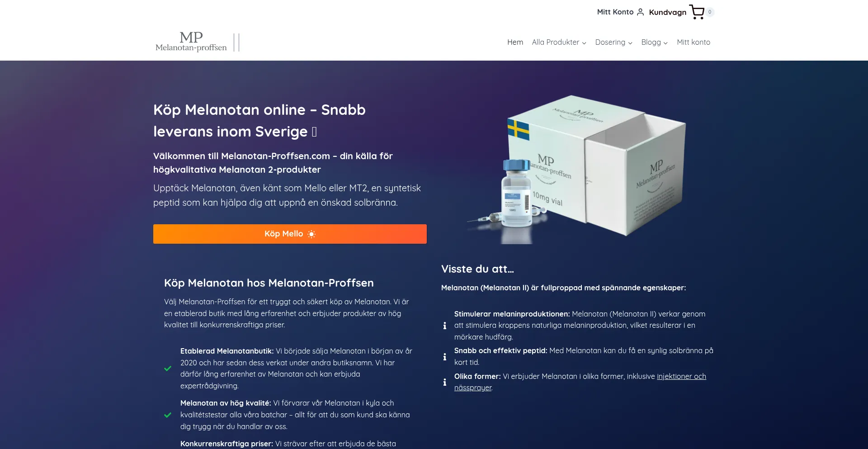The height and width of the screenshot is (449, 868).
Task: Open Mitt konto in navigation menu
Action: [693, 42]
